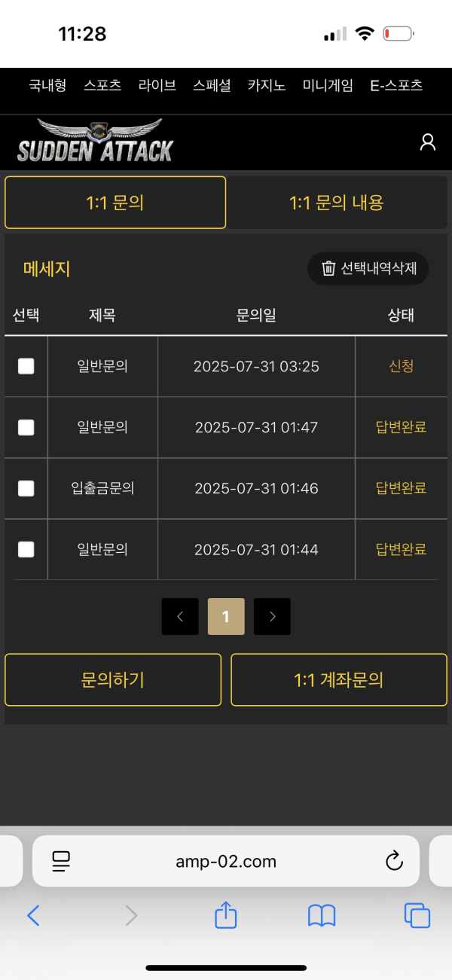This screenshot has height=980, width=452.
Task: Go to the next page with the right arrow
Action: point(272,616)
